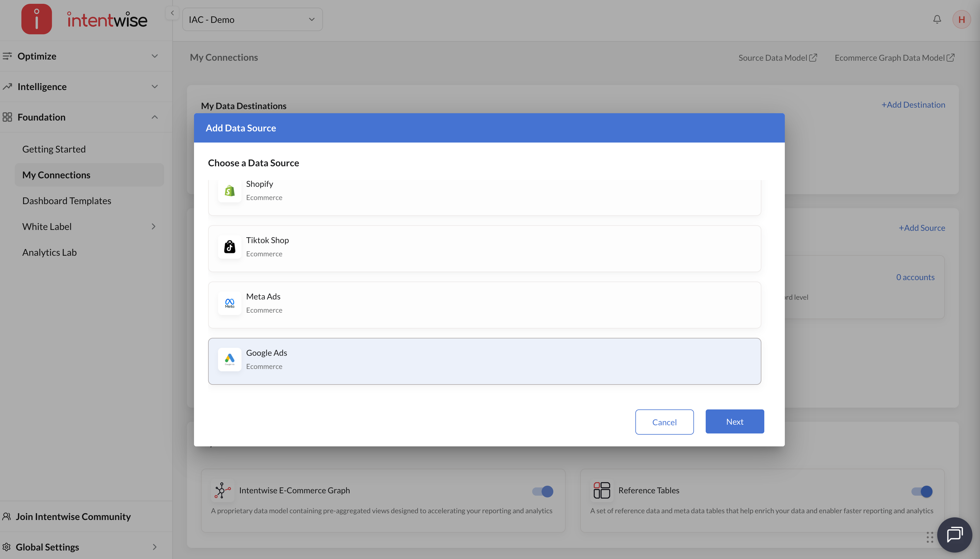Click the Global Settings gear icon
Viewport: 980px width, 559px height.
[6, 547]
